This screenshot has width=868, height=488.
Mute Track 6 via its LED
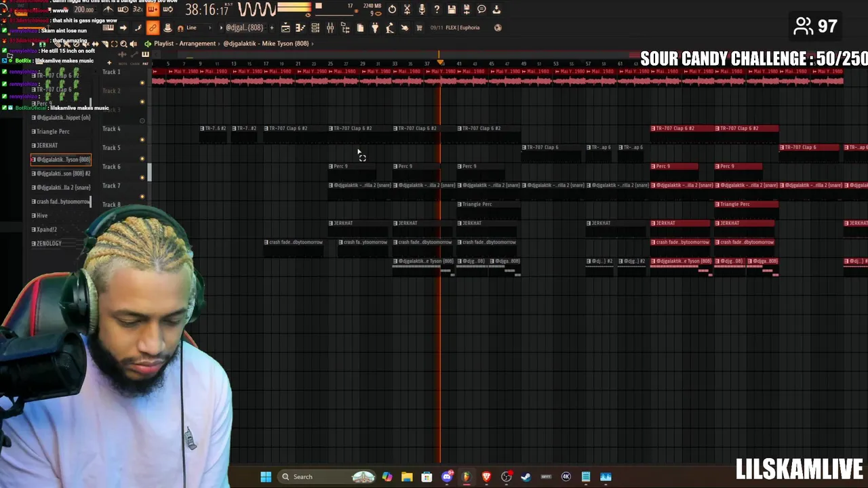(x=142, y=178)
